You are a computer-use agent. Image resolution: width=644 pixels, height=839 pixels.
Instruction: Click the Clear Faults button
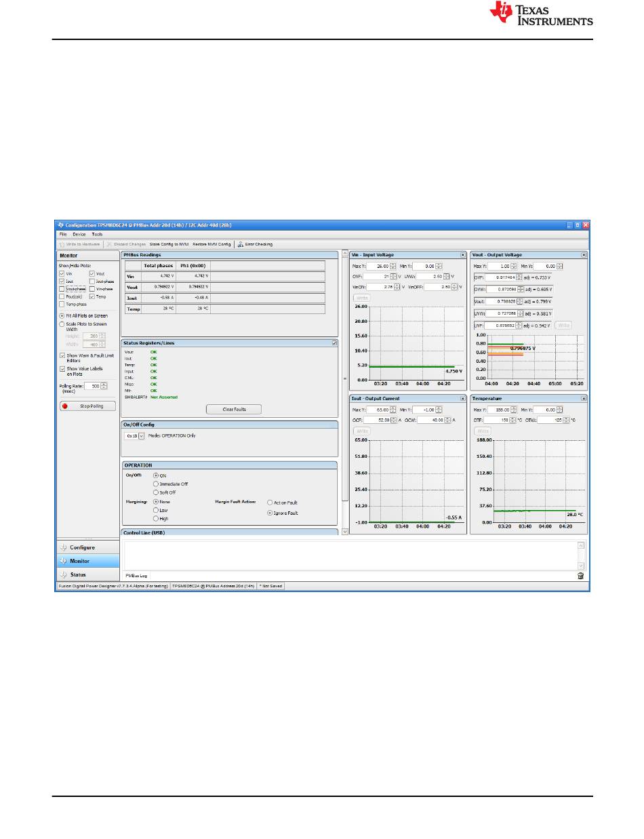point(233,410)
